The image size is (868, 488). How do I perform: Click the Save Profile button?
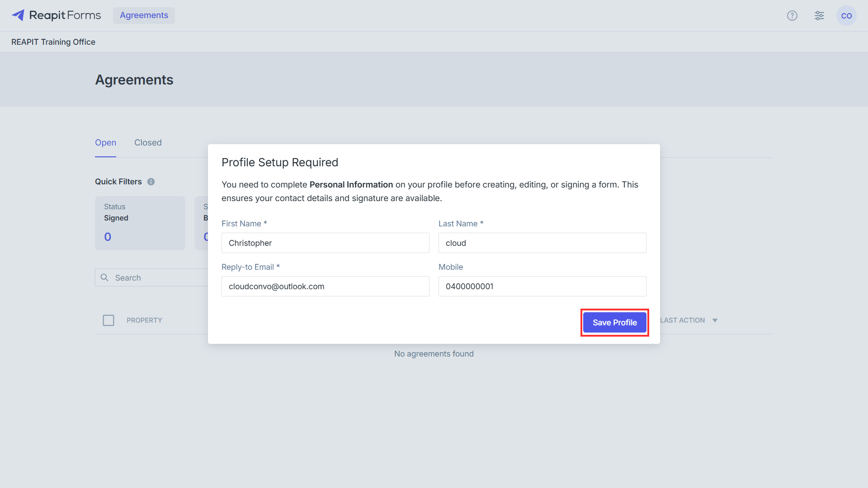coord(614,323)
